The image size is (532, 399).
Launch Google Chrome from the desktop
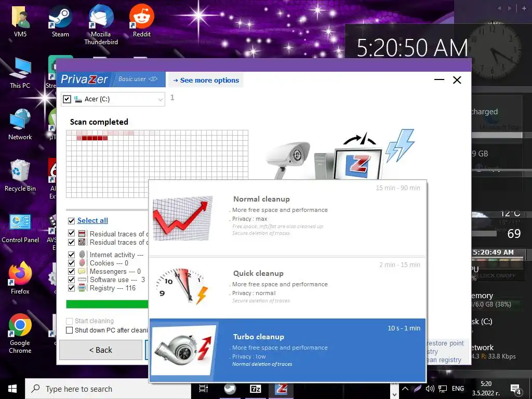pos(20,334)
